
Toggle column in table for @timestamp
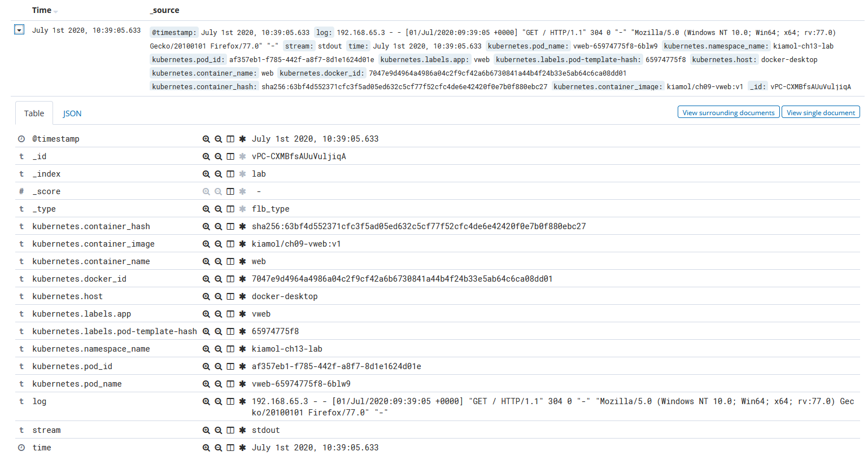pos(230,139)
